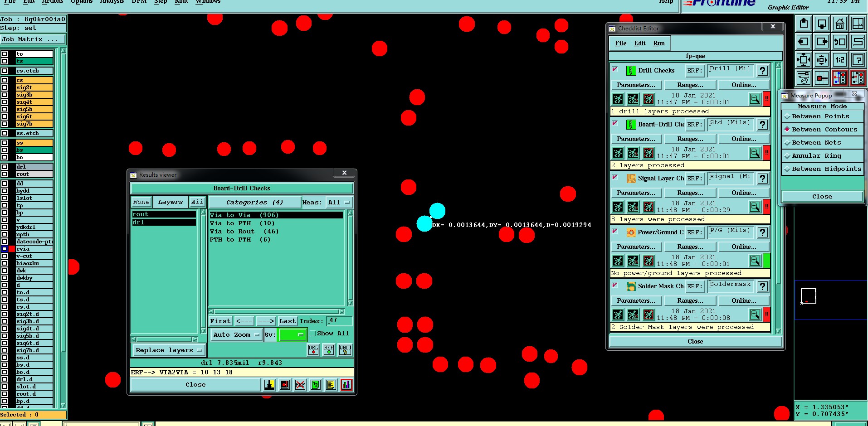Click the crossed-out REF icon in Results viewer
Viewport: 868px width, 426px height.
point(300,385)
